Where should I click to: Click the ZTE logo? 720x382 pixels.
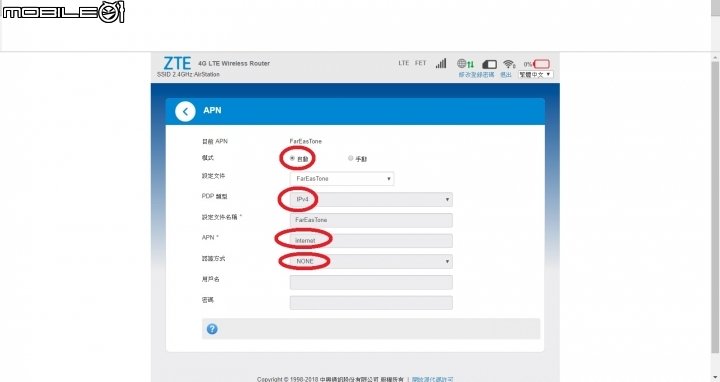point(177,63)
